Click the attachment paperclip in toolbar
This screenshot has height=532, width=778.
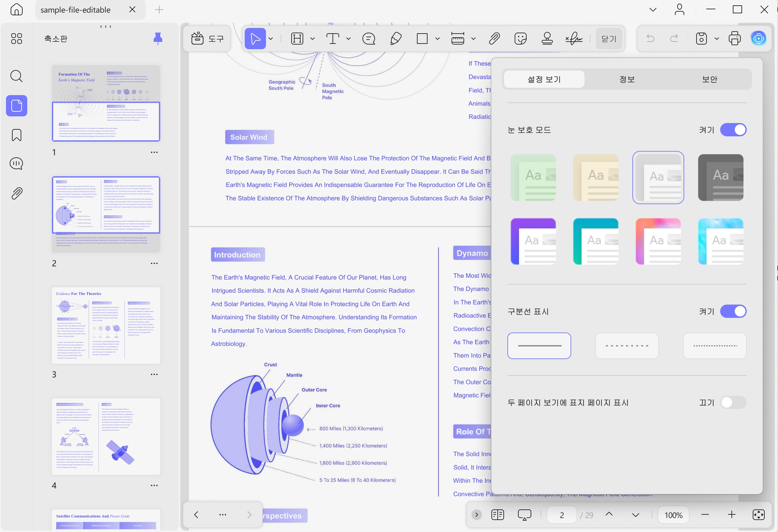(x=494, y=39)
